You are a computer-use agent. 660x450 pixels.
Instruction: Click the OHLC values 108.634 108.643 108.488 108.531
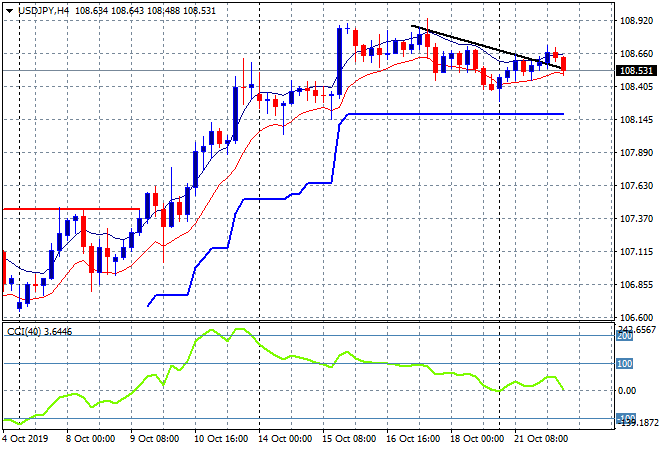(x=145, y=11)
